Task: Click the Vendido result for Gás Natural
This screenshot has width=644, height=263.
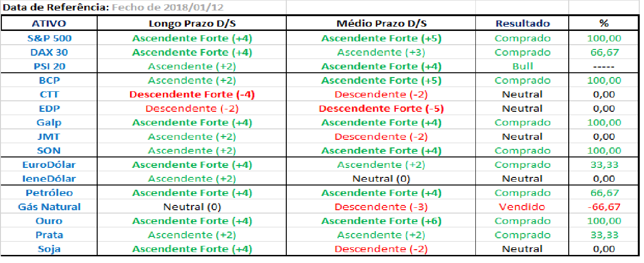Action: [x=523, y=207]
